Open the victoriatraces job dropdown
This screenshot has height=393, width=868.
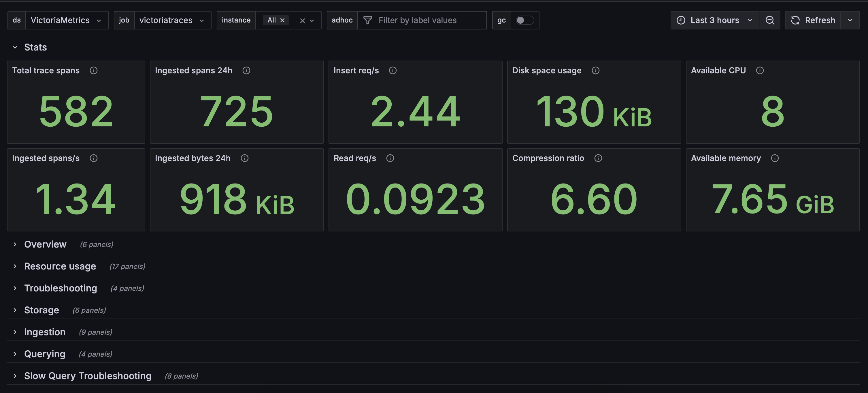[172, 20]
